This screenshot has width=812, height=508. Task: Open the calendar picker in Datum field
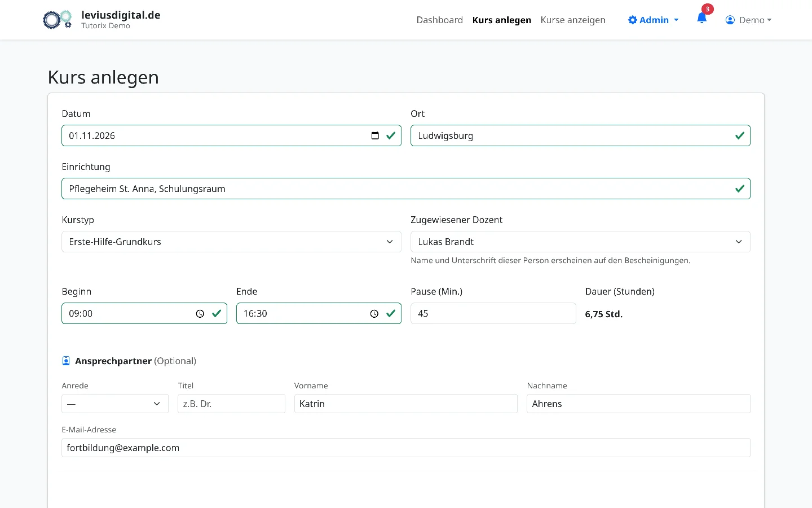point(375,135)
